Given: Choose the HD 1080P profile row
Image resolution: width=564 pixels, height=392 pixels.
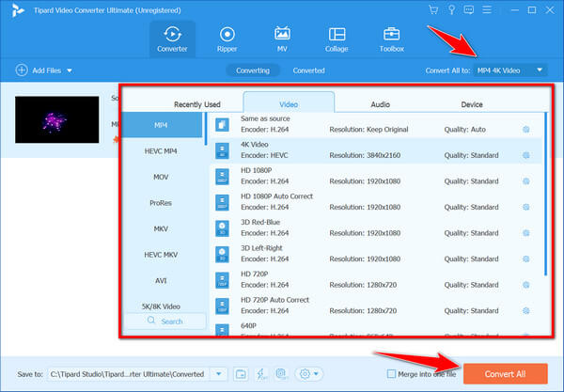Looking at the screenshot, I should pyautogui.click(x=376, y=176).
